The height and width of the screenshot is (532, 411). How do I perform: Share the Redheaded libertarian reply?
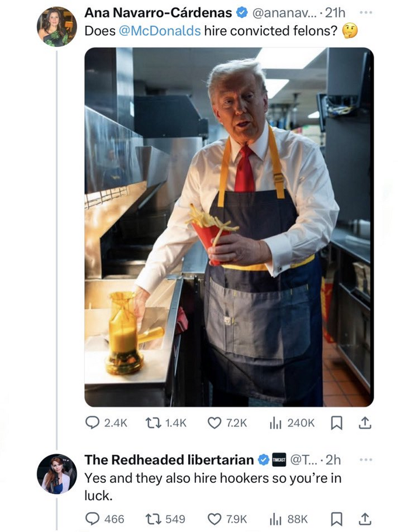365,519
